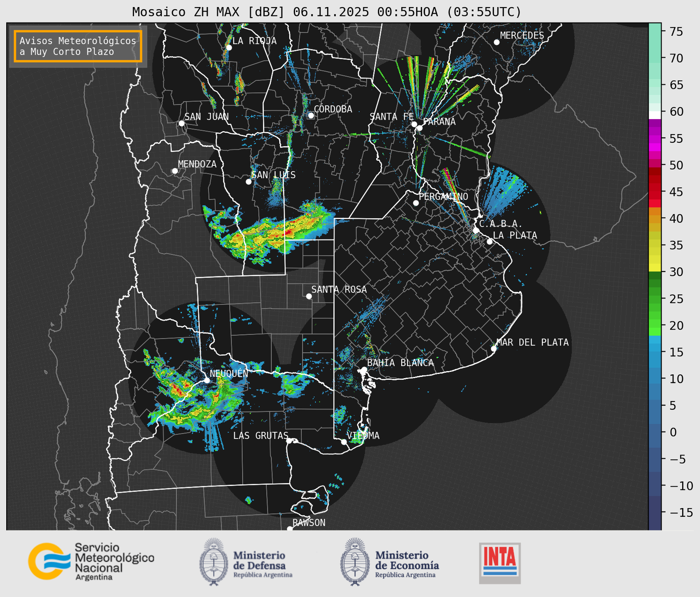Click the Viedma city marker dot
This screenshot has height=597, width=700.
[x=344, y=442]
